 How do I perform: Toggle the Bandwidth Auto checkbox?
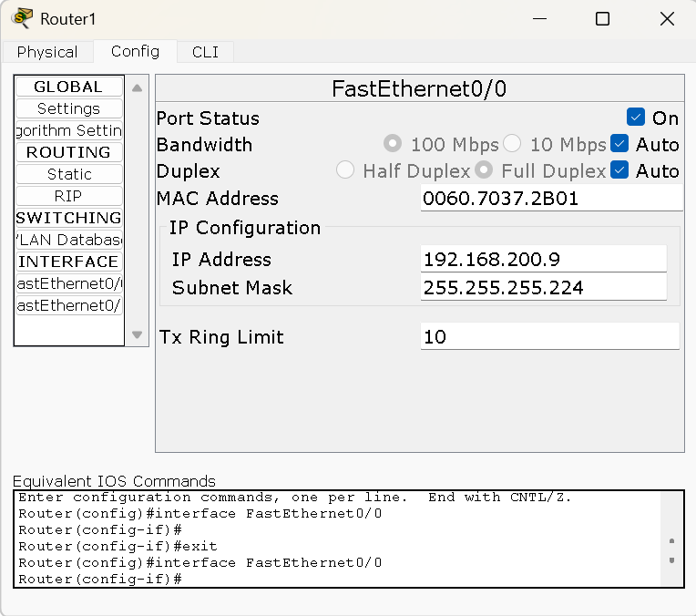pos(619,144)
